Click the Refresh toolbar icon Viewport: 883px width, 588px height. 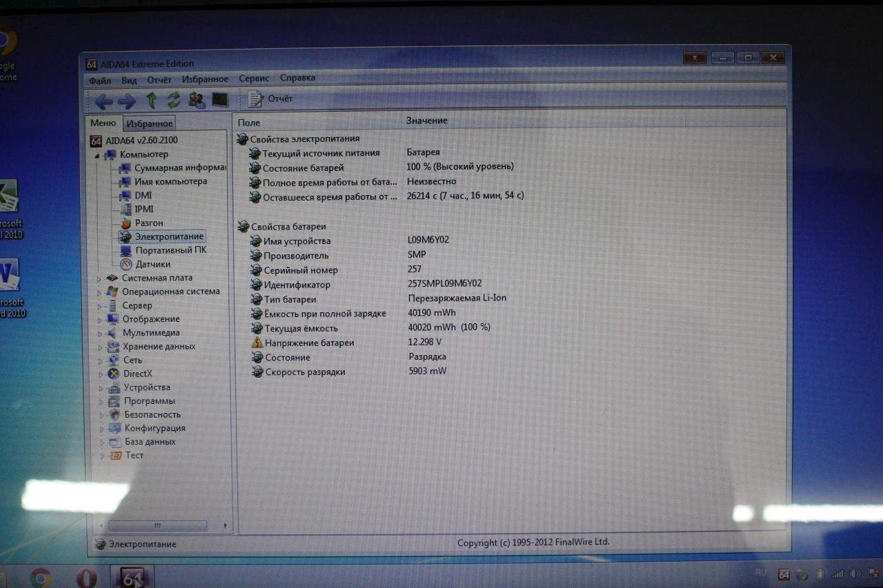coord(173,101)
